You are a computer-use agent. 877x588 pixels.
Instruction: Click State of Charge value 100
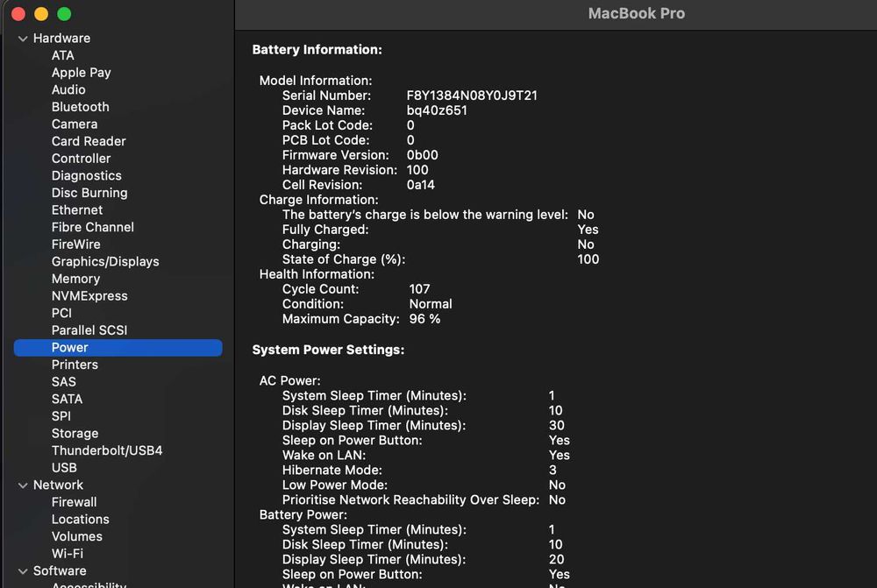[588, 259]
